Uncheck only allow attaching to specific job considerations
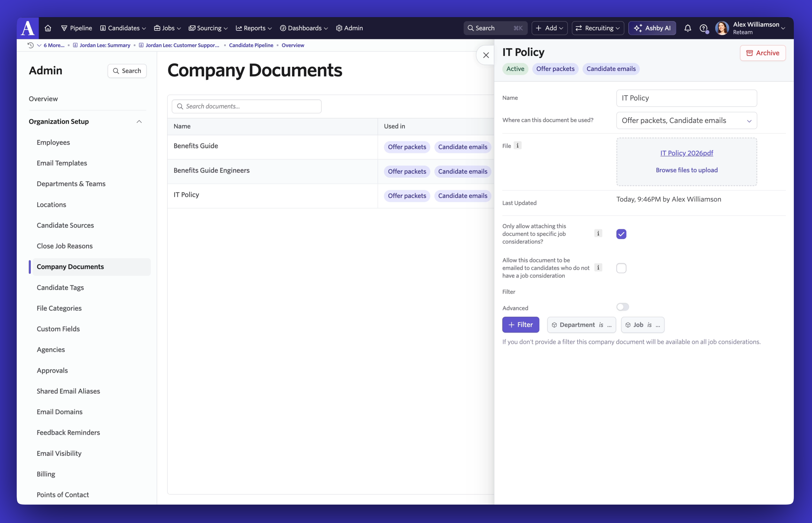812x523 pixels. tap(621, 234)
